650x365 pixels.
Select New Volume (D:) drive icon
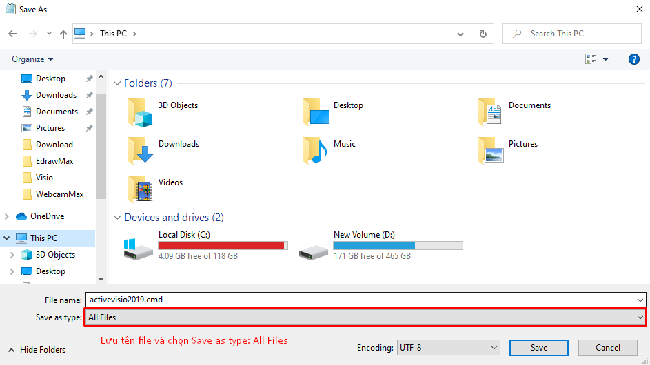313,252
